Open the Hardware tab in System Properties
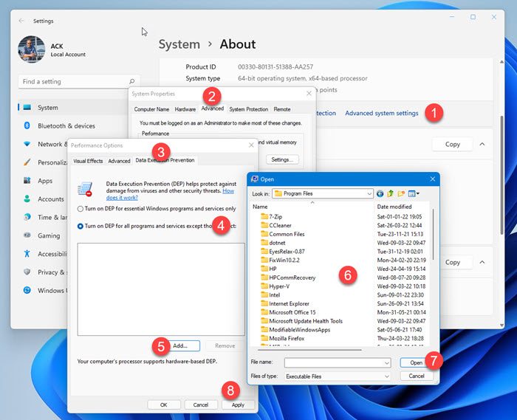 tap(185, 109)
